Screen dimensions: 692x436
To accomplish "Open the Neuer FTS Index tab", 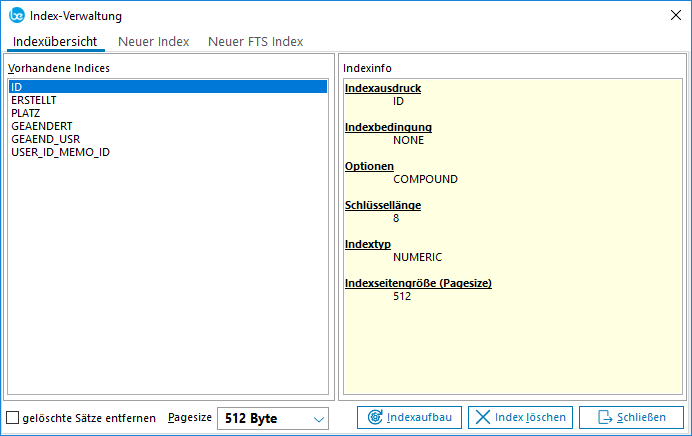I will tap(255, 41).
